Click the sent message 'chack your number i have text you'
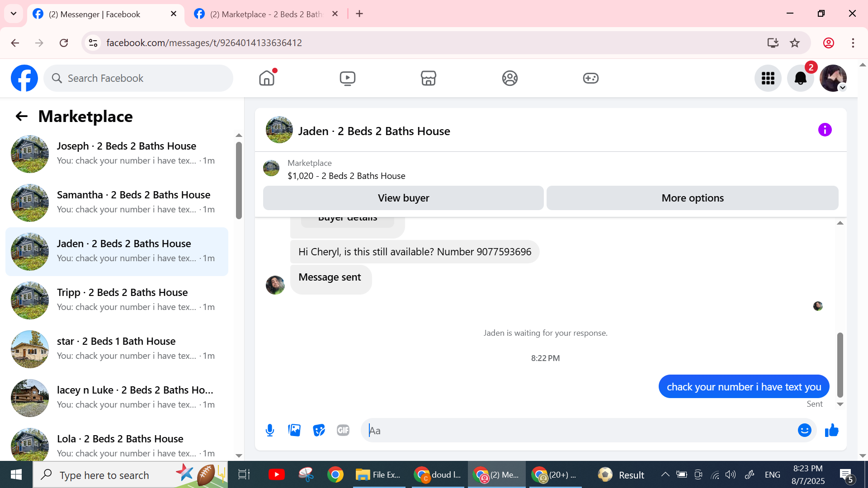 (x=744, y=387)
